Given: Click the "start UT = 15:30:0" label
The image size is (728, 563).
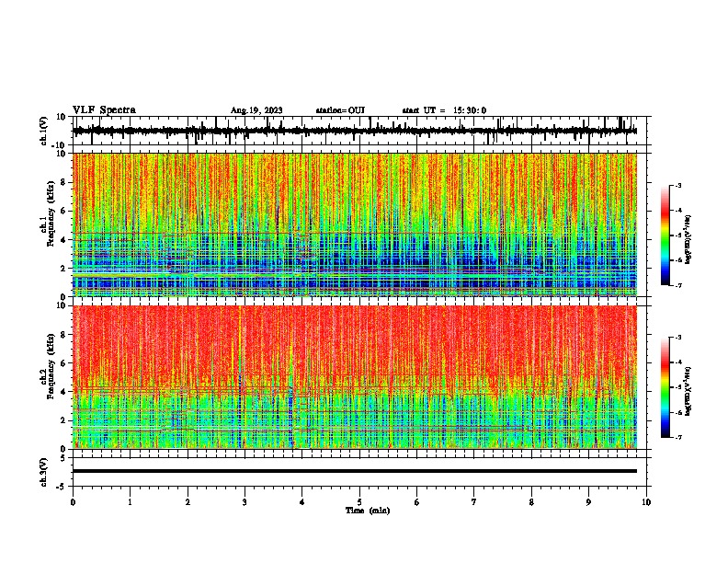Looking at the screenshot, I should (x=444, y=110).
